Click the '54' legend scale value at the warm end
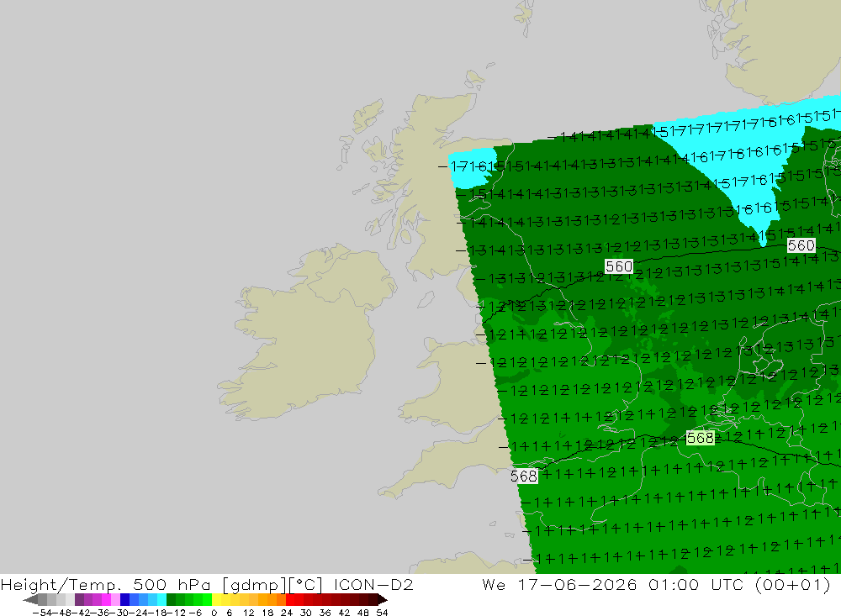Image resolution: width=841 pixels, height=616 pixels. 382,613
